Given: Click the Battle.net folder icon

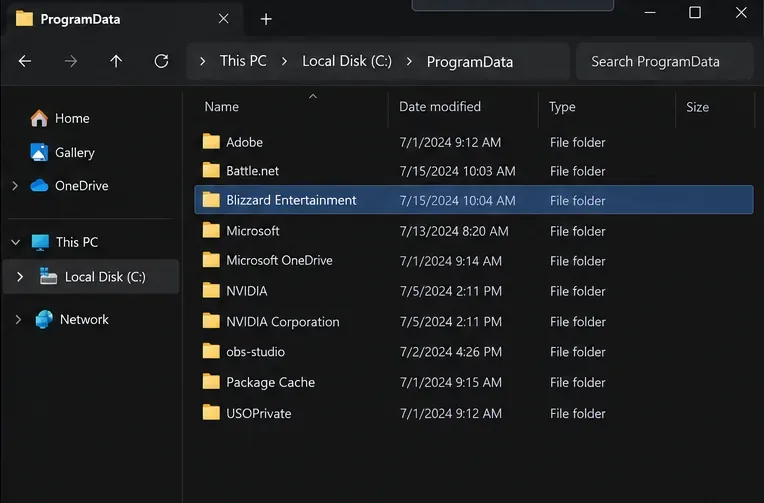Looking at the screenshot, I should pyautogui.click(x=211, y=170).
